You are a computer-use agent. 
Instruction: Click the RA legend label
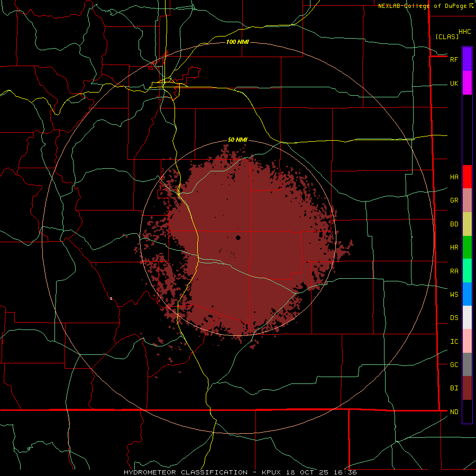pos(454,271)
